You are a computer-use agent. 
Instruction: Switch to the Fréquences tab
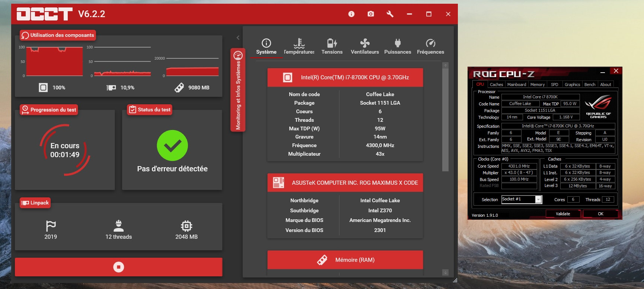click(x=430, y=47)
